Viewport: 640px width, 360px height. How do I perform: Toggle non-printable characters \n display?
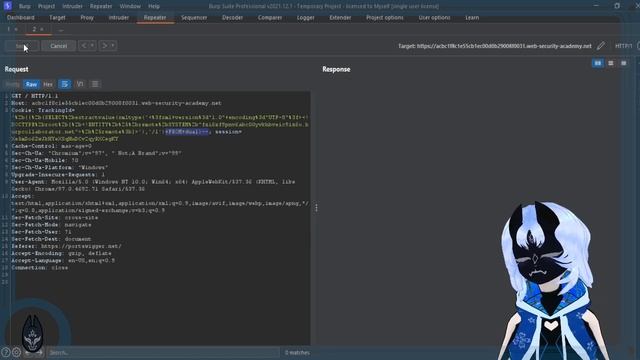pos(80,84)
